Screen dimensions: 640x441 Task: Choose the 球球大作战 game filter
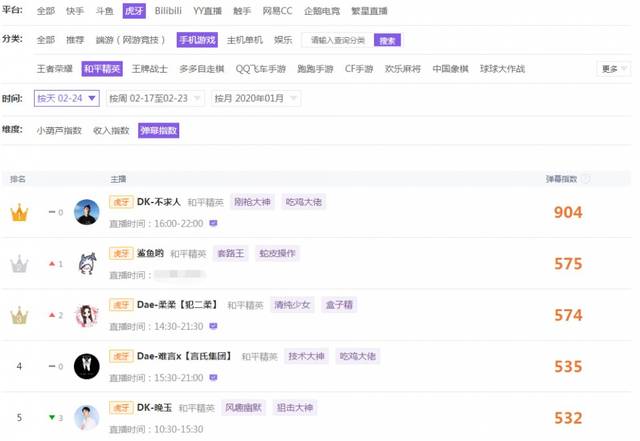502,69
